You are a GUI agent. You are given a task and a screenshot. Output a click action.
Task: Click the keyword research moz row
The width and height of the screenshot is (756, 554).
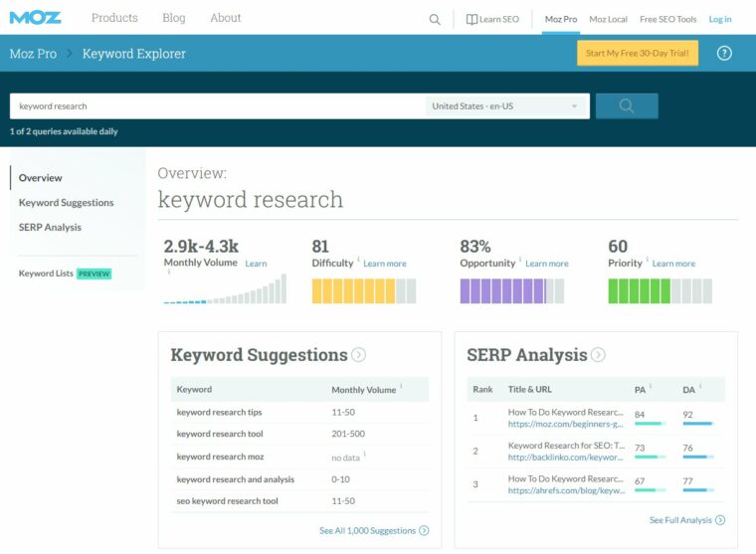coord(299,457)
